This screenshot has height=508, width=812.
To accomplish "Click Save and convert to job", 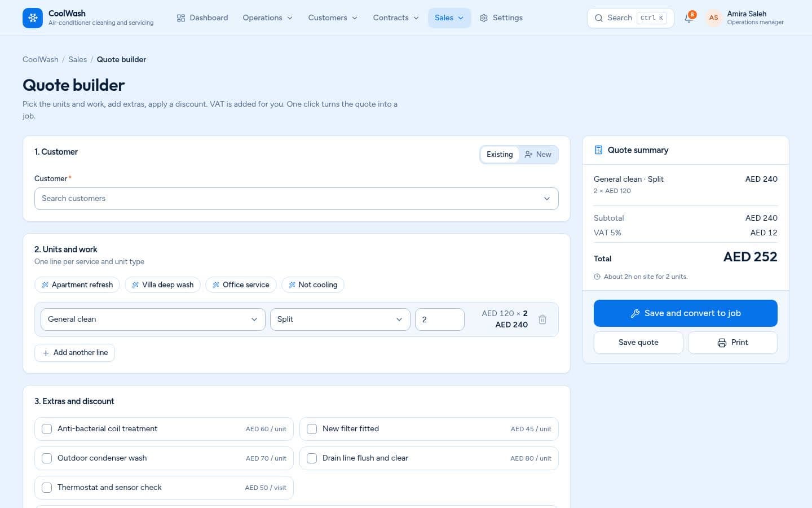I will pos(686,313).
